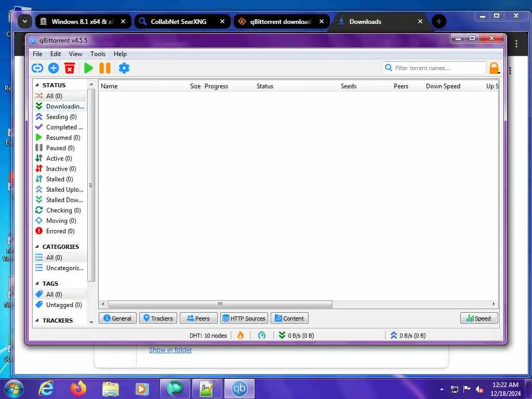This screenshot has width=532, height=399.
Task: Collapse the STATUS section
Action: click(37, 85)
